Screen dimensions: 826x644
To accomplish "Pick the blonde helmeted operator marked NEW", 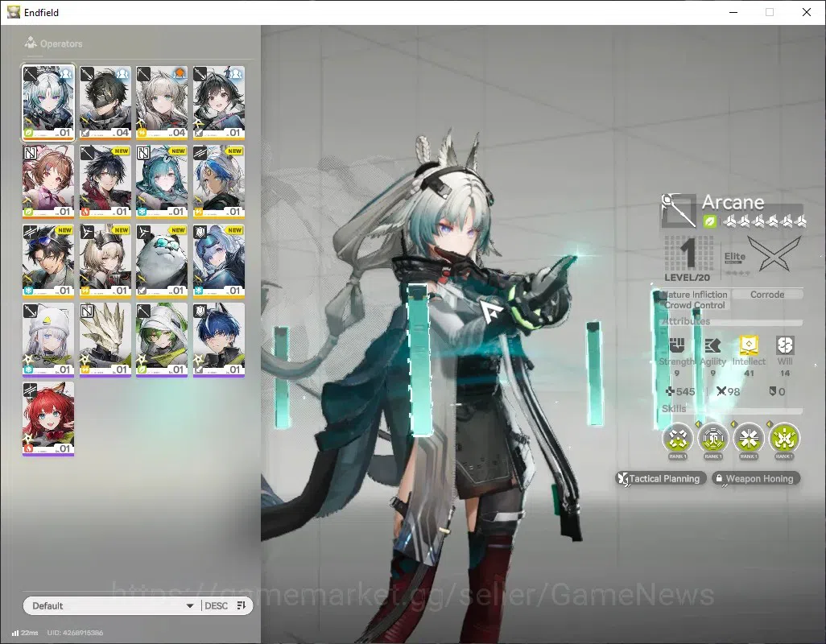I will point(105,261).
